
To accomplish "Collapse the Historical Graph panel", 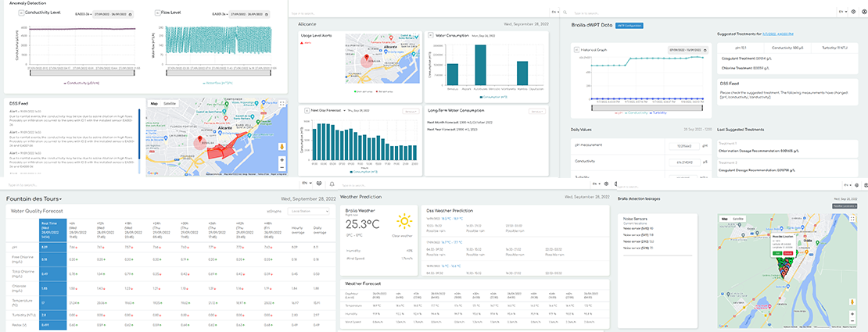I will click(x=576, y=49).
